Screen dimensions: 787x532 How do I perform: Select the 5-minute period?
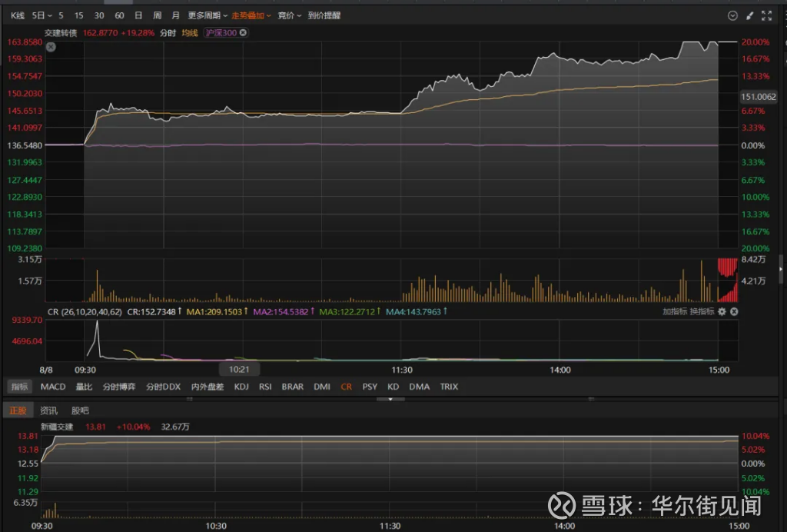coord(61,15)
